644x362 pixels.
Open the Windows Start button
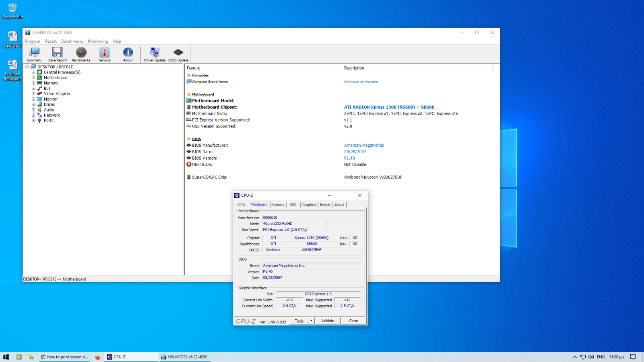[x=6, y=357]
